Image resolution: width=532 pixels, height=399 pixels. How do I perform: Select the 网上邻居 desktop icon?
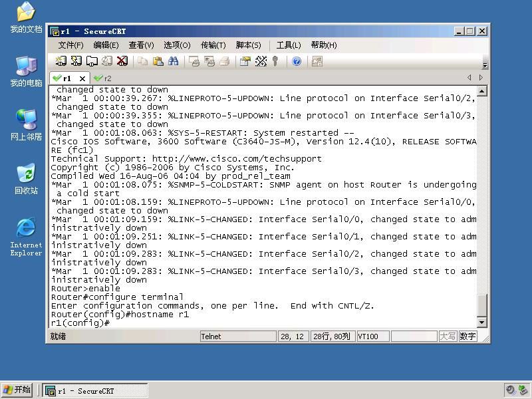pyautogui.click(x=26, y=125)
